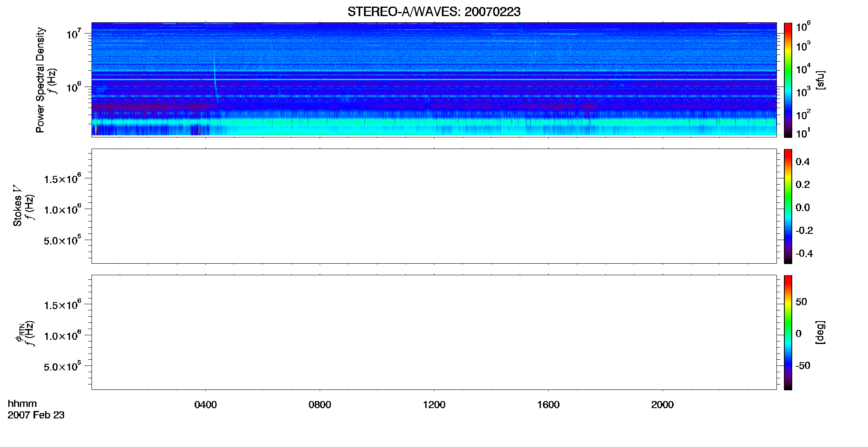Click the "0.0" Stokes V color bar label
This screenshot has width=868, height=447.
(803, 208)
